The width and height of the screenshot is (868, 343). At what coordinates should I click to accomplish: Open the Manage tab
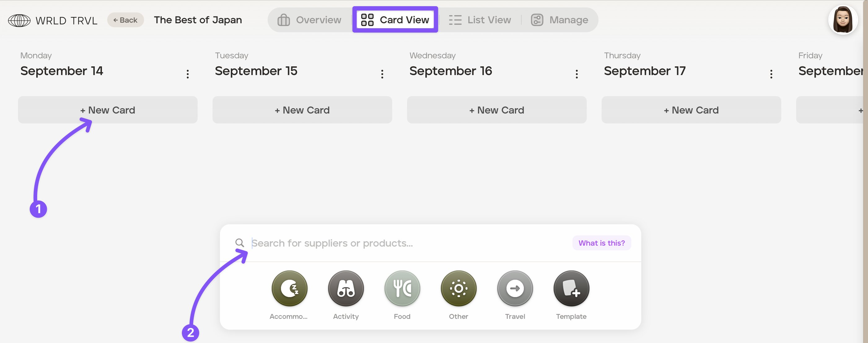point(559,20)
